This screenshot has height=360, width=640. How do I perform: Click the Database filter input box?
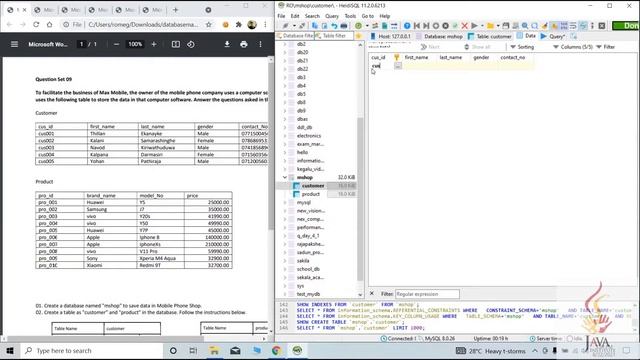[295, 36]
